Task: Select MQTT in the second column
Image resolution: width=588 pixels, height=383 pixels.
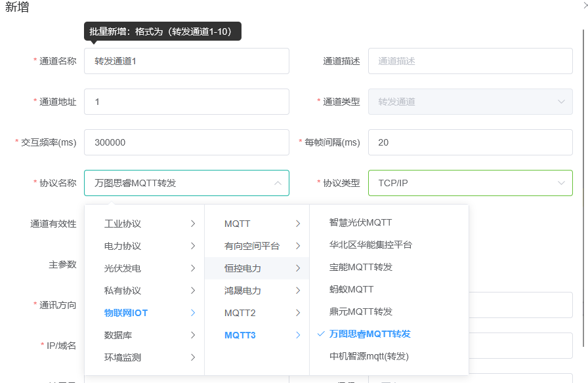Action: 238,224
